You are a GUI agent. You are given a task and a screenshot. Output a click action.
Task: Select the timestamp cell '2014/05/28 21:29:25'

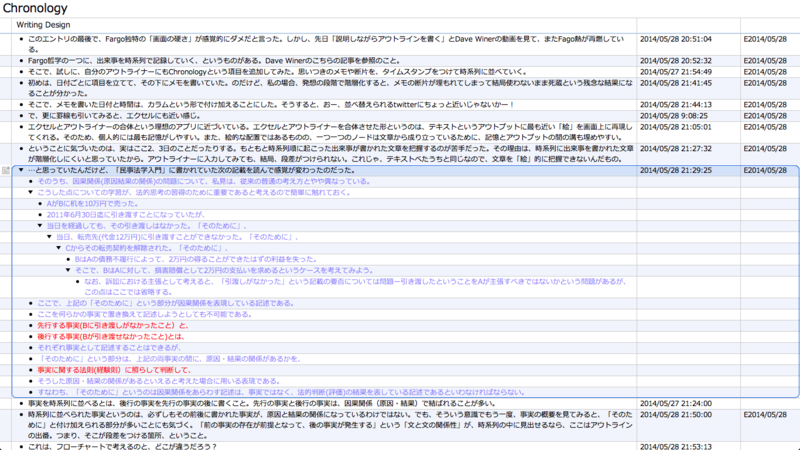tap(676, 170)
